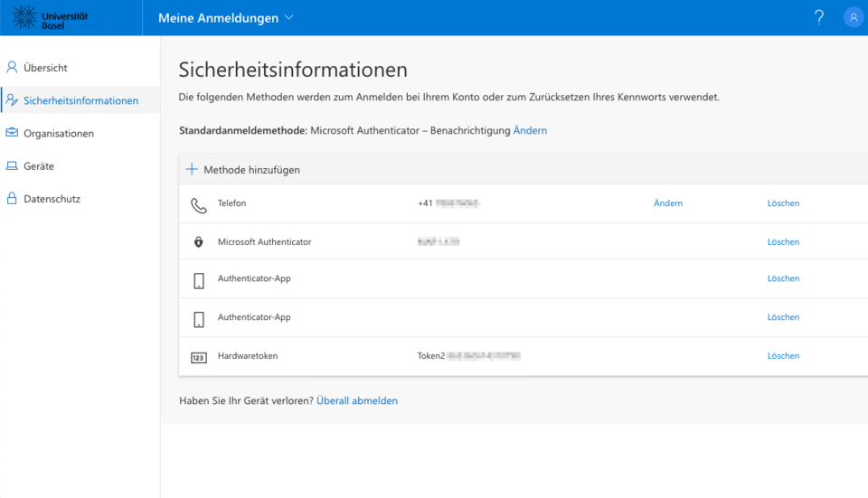Click Ändern for the Telefon method
The width and height of the screenshot is (868, 498).
click(667, 203)
